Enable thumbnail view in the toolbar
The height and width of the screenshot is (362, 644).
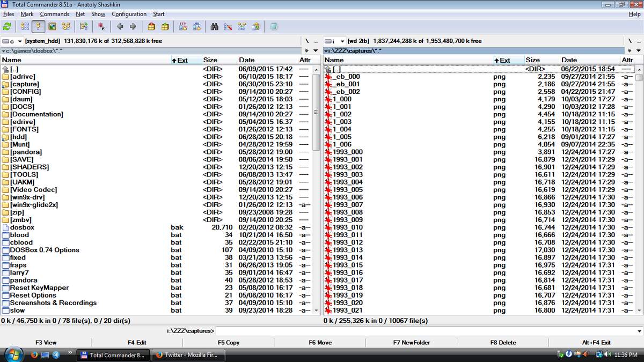click(x=53, y=26)
